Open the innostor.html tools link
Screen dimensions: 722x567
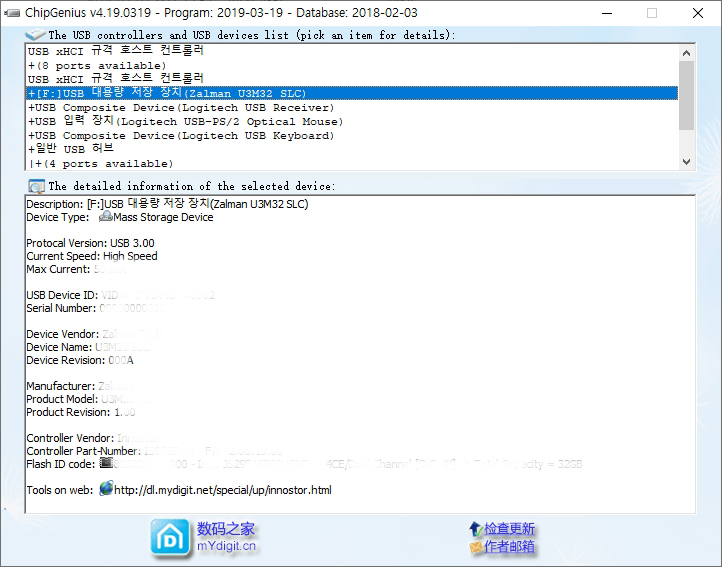pyautogui.click(x=223, y=490)
